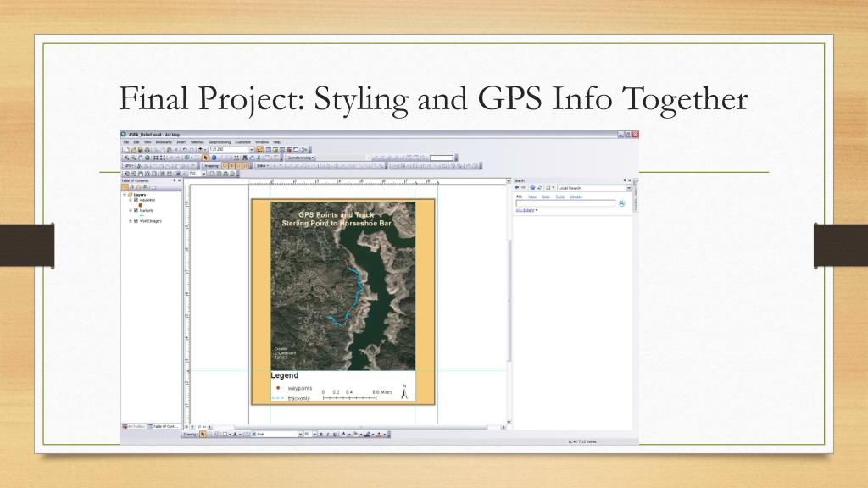
Task: Toggle the trackonly layer checkbox
Action: coord(136,210)
